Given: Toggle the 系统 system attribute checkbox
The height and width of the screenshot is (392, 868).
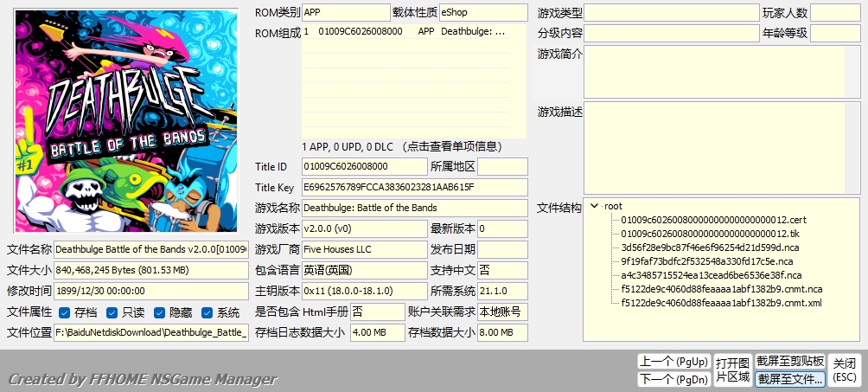Looking at the screenshot, I should (207, 312).
